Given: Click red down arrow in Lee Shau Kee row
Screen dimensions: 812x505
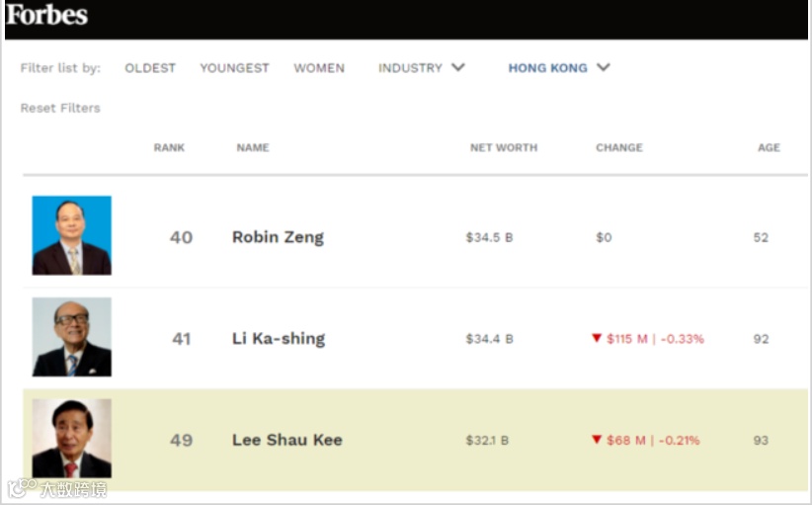Looking at the screenshot, I should tap(597, 440).
